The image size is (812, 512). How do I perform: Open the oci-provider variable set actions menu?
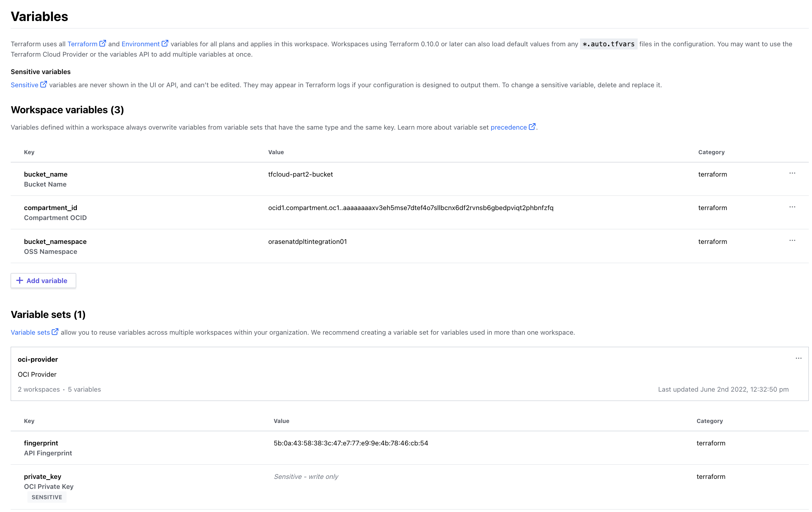tap(798, 359)
